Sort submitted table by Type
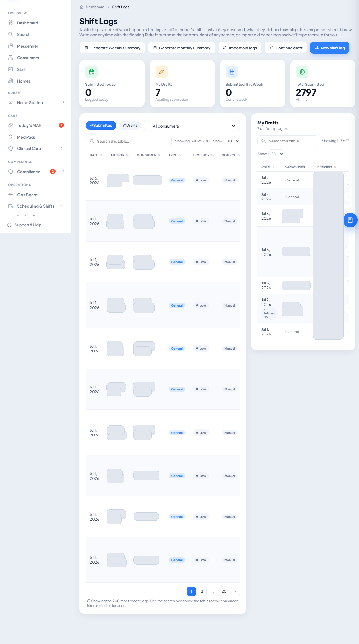Image resolution: width=359 pixels, height=644 pixels. 175,155
